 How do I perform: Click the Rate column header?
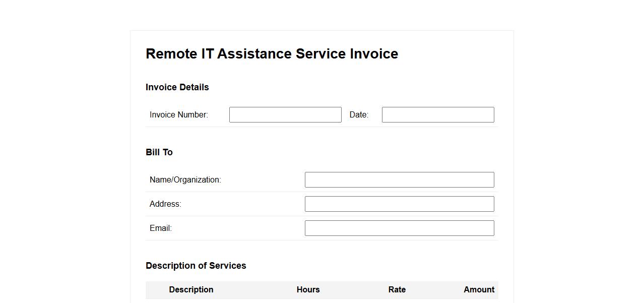tap(397, 289)
